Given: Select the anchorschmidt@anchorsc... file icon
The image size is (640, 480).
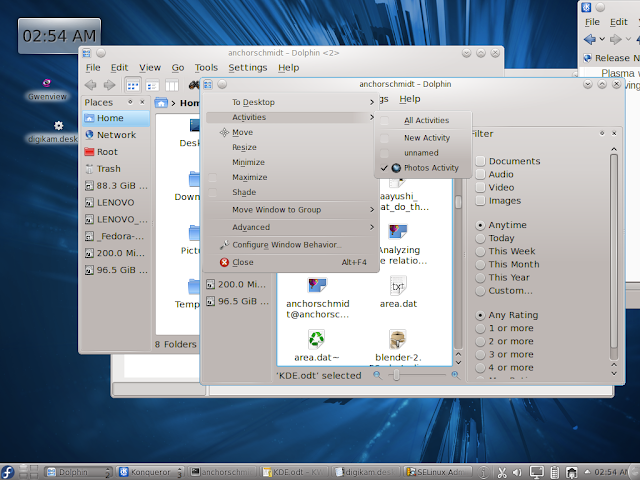Looking at the screenshot, I should click(x=317, y=285).
